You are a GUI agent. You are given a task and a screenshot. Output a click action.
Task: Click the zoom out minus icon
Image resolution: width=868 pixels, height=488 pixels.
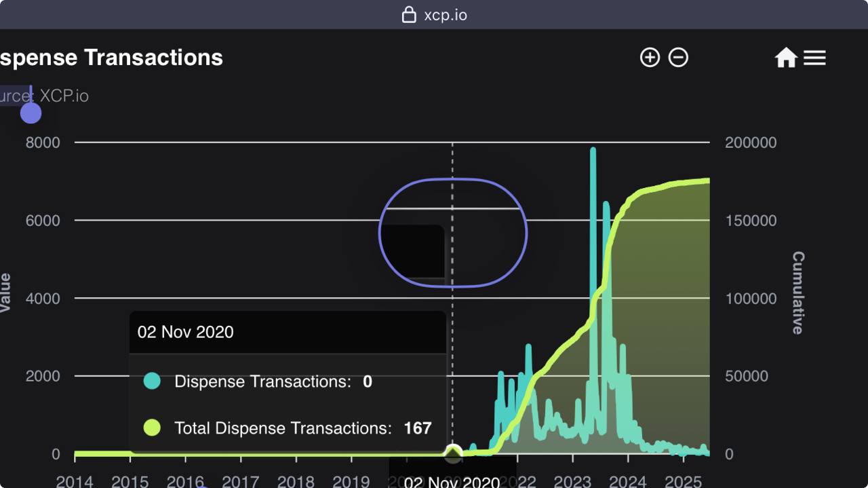point(678,58)
